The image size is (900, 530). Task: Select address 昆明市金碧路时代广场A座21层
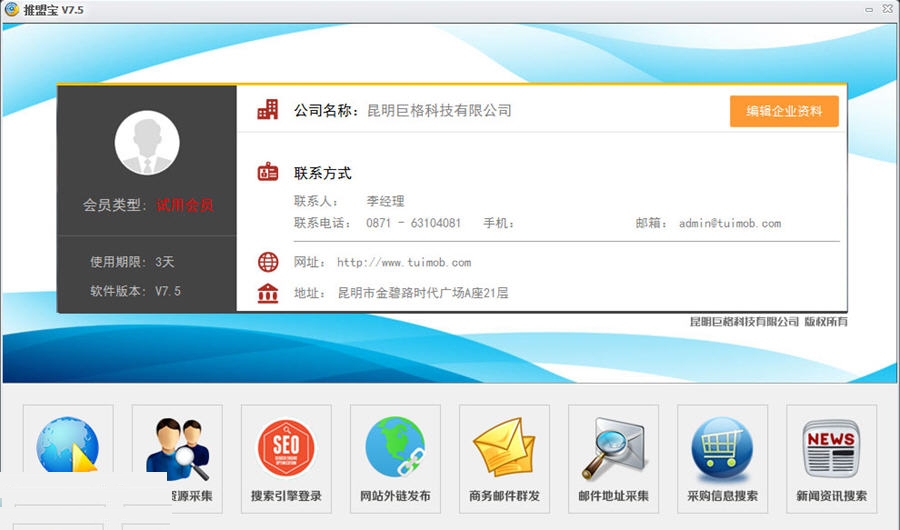click(x=422, y=293)
